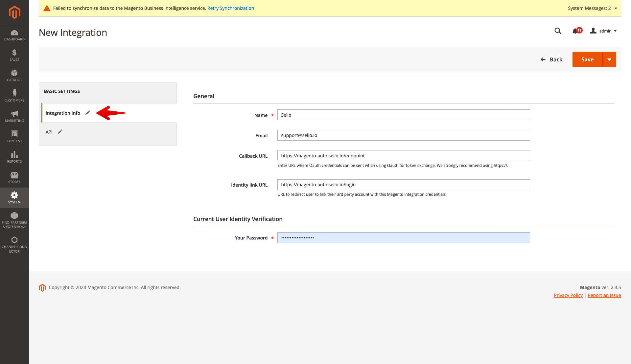
Task: Click the warning triangle in sync message
Action: click(47, 8)
